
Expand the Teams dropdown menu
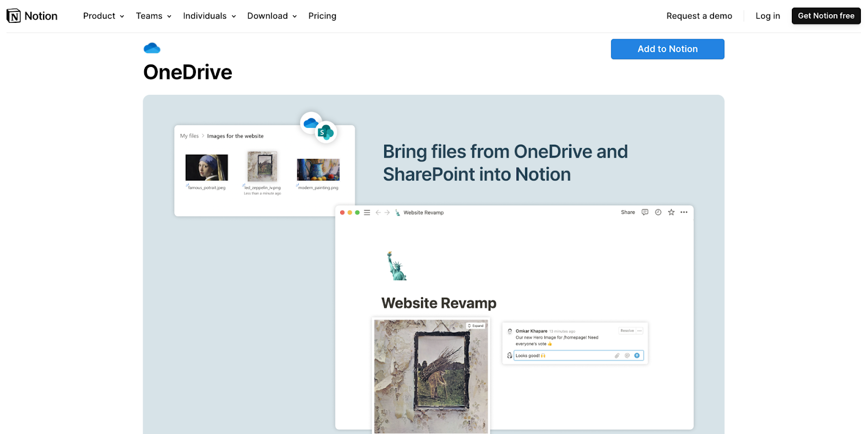point(153,16)
